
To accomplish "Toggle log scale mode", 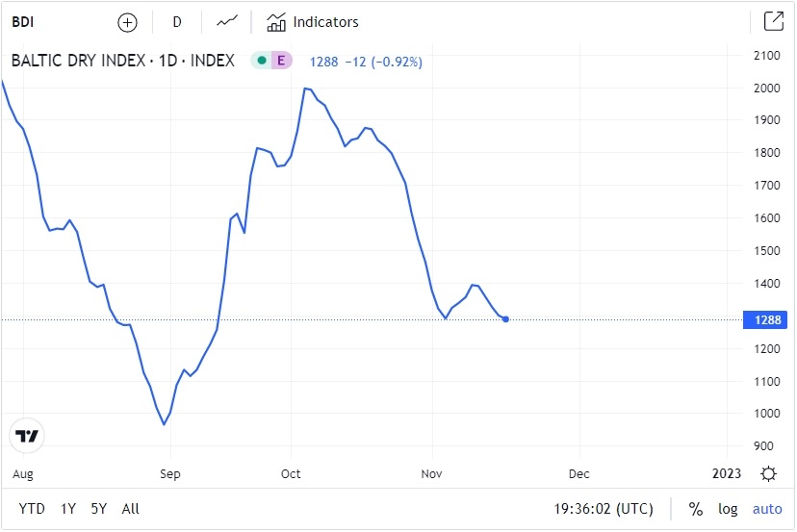I will (728, 509).
